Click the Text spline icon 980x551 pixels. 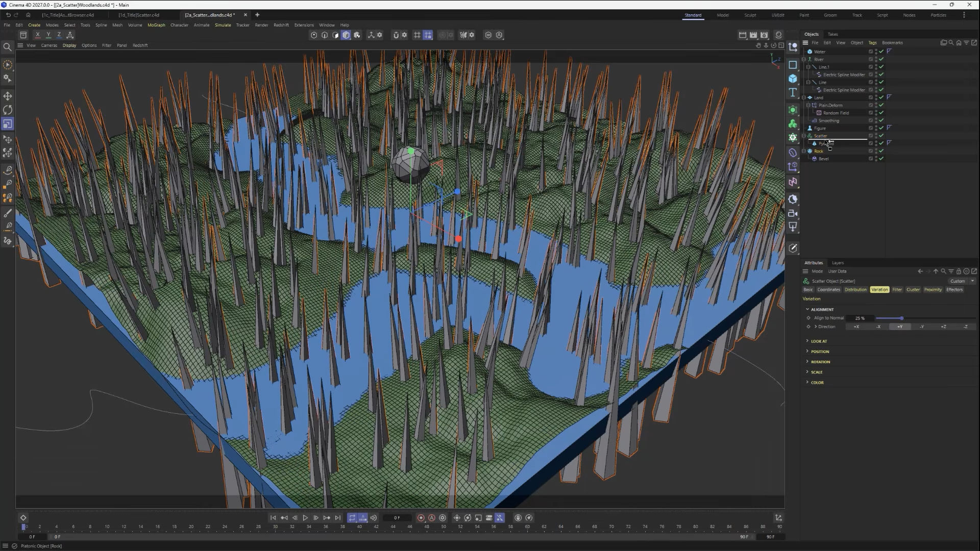click(x=793, y=92)
